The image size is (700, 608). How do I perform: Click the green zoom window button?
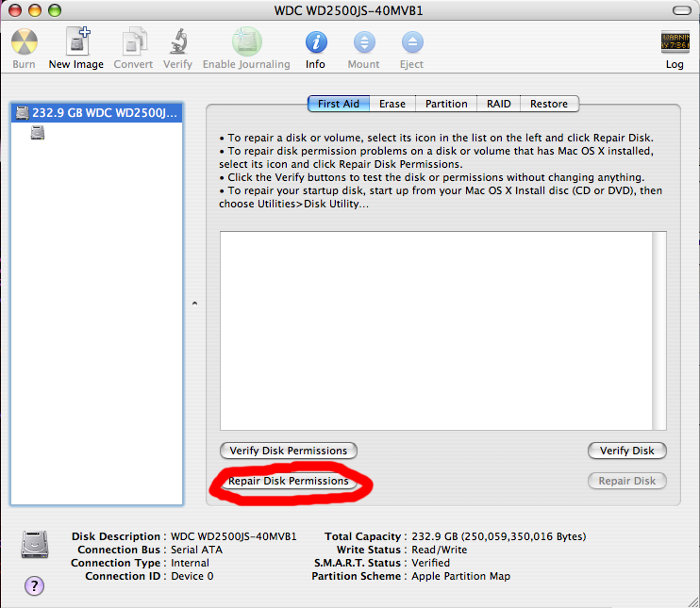pyautogui.click(x=55, y=10)
